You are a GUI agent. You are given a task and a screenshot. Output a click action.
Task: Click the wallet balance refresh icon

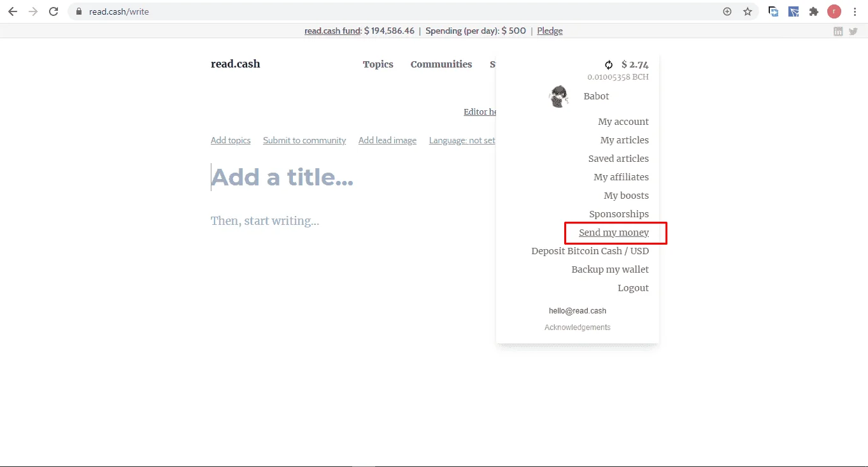pos(609,64)
